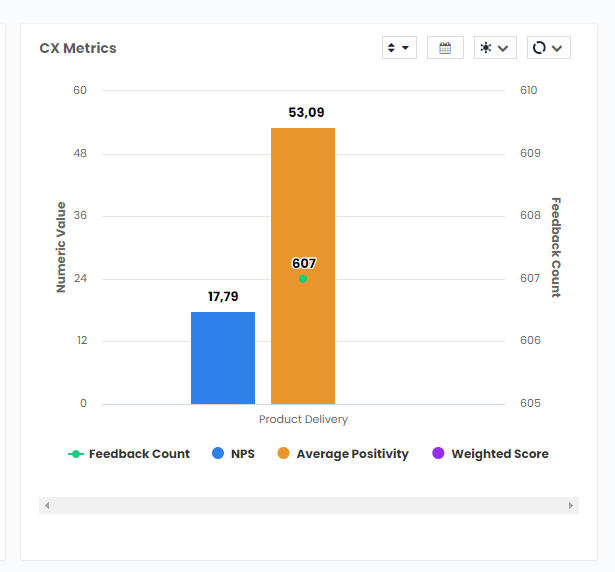Open the sort order dropdown
The height and width of the screenshot is (572, 615).
tap(399, 48)
